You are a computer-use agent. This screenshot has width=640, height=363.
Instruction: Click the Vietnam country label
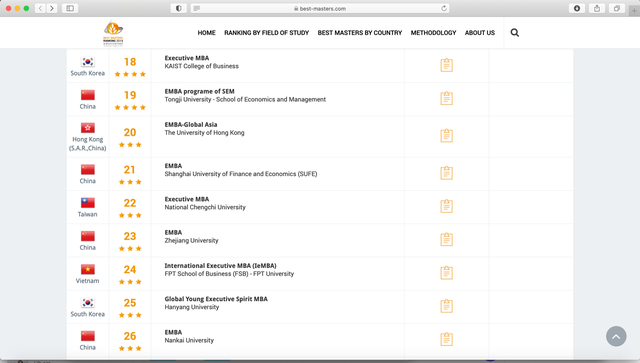pos(87,281)
